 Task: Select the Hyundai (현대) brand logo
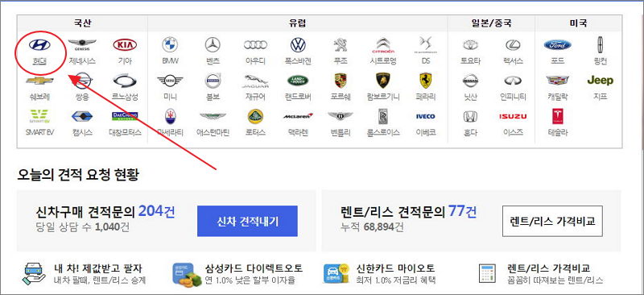[39, 45]
